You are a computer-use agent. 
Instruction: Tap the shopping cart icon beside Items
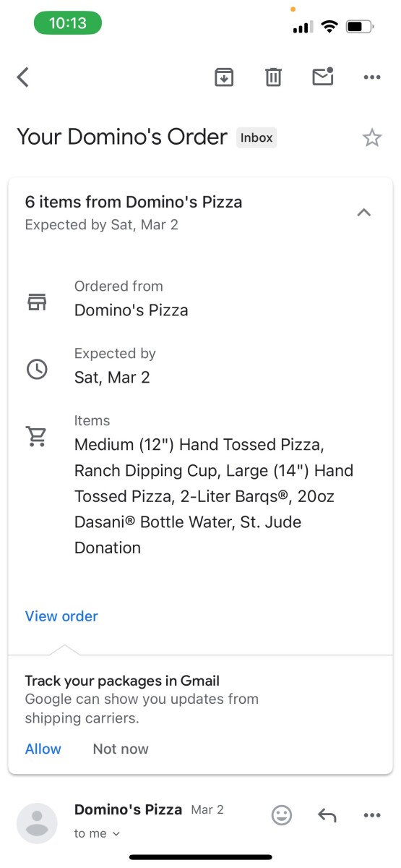36,436
